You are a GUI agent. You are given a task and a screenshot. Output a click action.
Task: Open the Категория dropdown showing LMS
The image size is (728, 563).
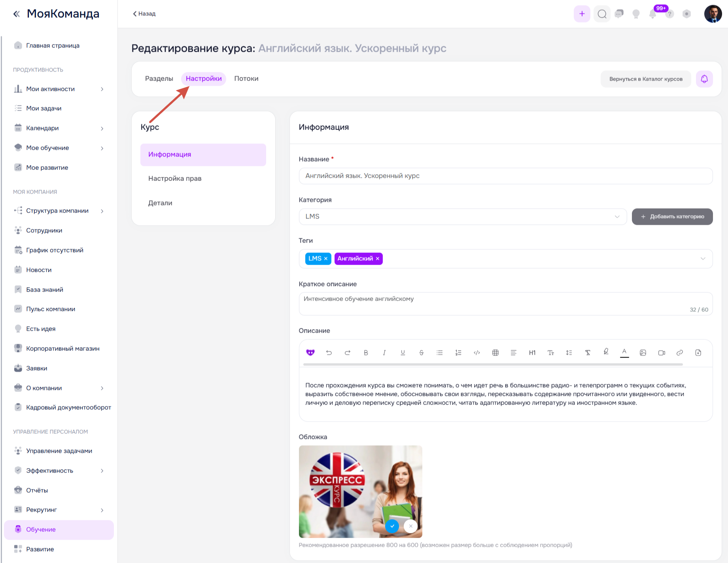pyautogui.click(x=463, y=217)
